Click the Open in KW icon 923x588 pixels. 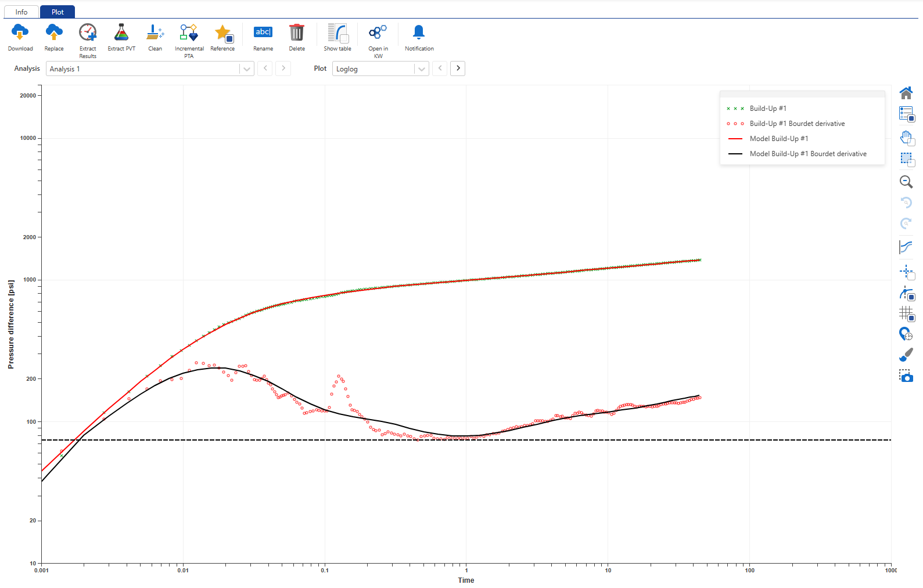point(378,33)
